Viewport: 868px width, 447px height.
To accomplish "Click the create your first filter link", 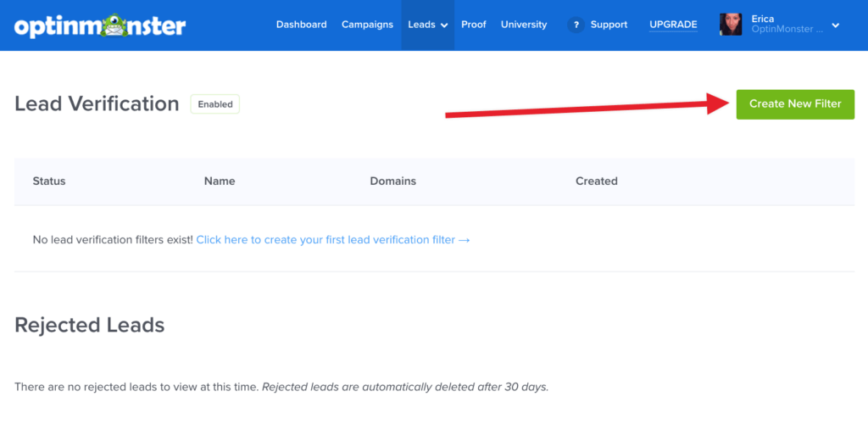I will (332, 240).
